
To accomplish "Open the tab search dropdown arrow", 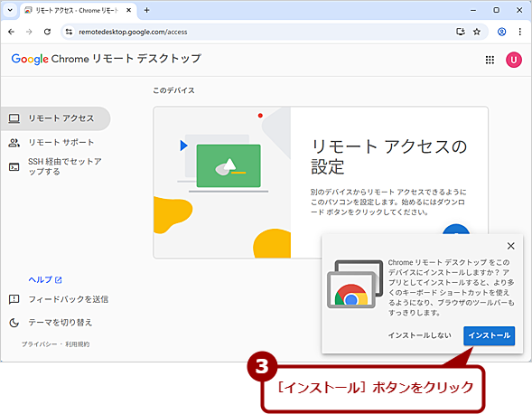I will (10, 10).
